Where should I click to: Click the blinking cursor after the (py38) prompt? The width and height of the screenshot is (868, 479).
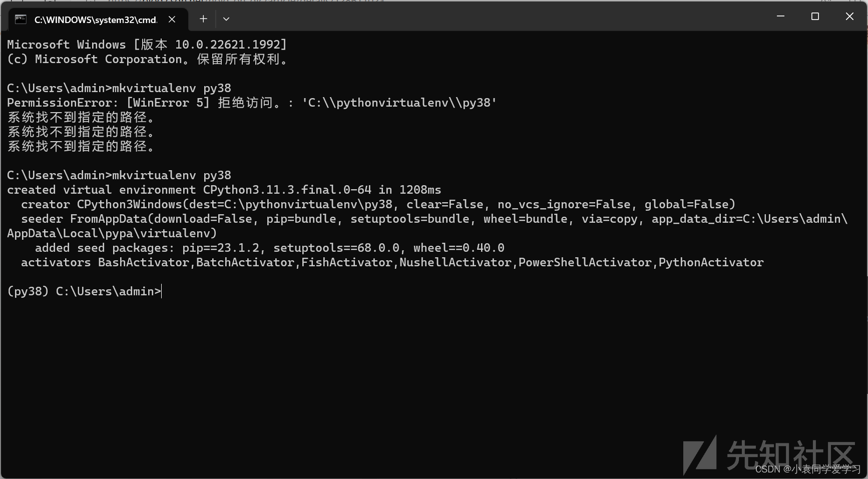tap(161, 291)
